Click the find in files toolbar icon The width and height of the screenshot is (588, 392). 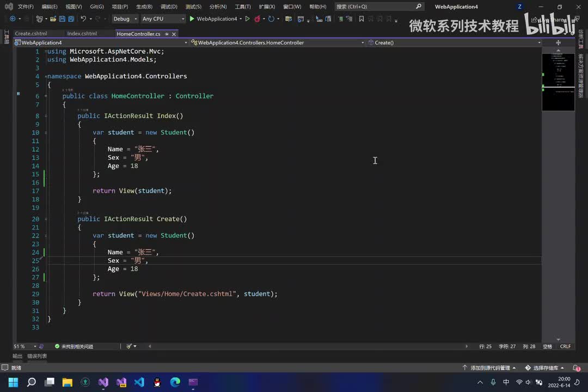[x=289, y=19]
